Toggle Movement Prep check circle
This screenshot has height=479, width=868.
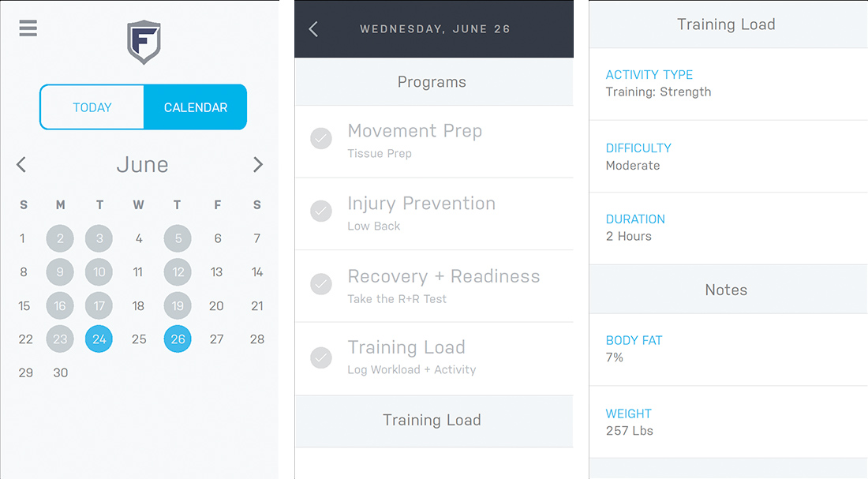click(x=320, y=140)
